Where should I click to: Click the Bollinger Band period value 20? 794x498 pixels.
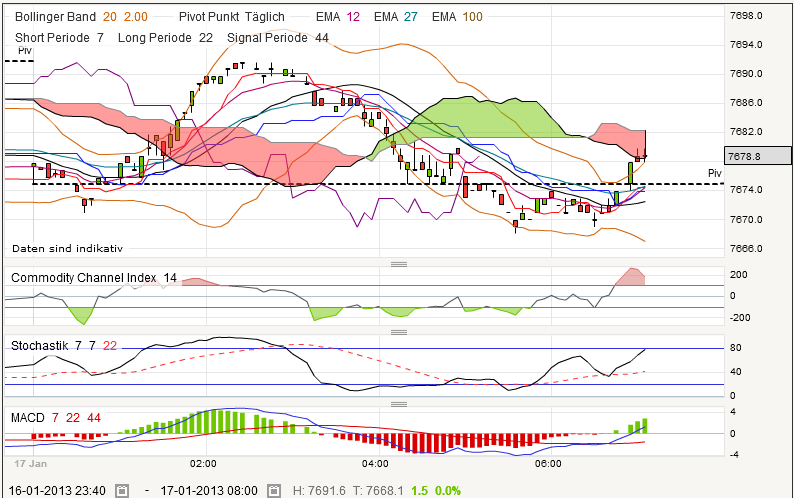click(110, 17)
